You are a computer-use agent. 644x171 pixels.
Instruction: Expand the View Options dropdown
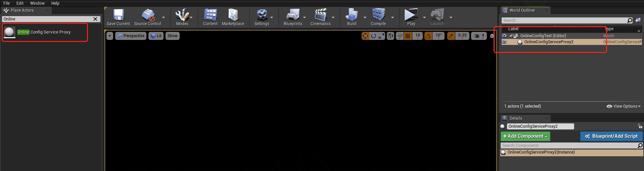coord(624,106)
